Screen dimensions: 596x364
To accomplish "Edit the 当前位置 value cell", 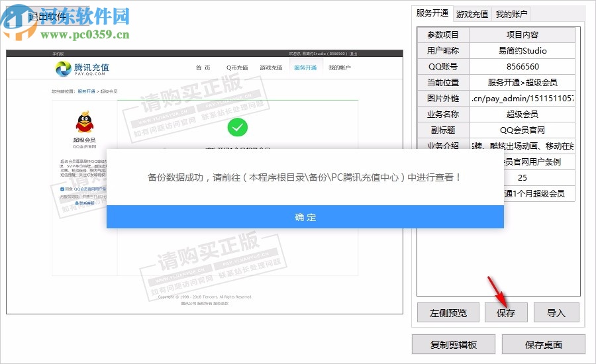I will [x=522, y=83].
